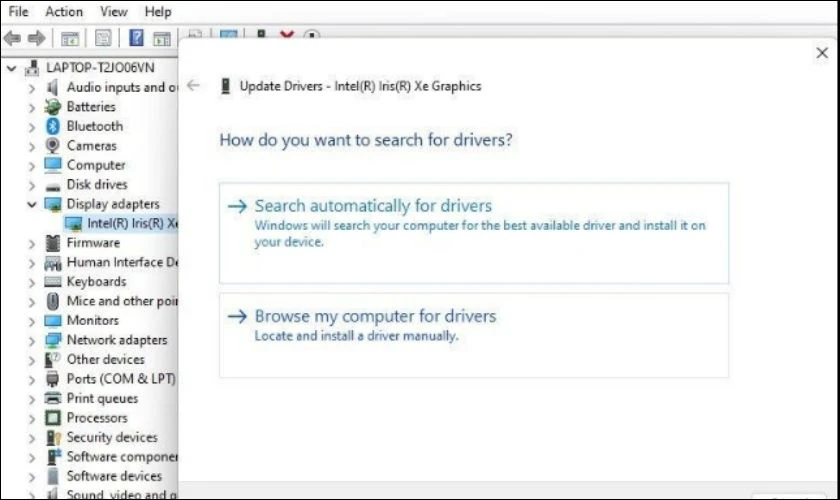This screenshot has width=840, height=500.
Task: Expand the Network adapters category
Action: [x=32, y=341]
